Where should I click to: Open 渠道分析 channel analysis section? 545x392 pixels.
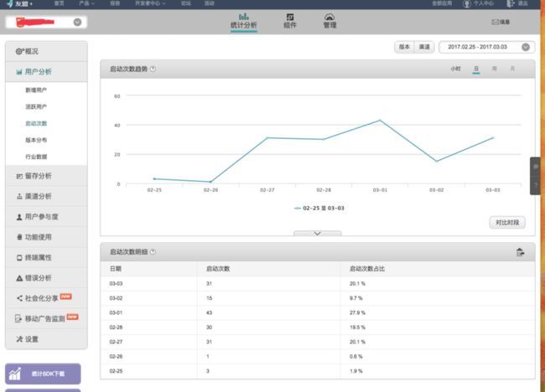click(46, 197)
